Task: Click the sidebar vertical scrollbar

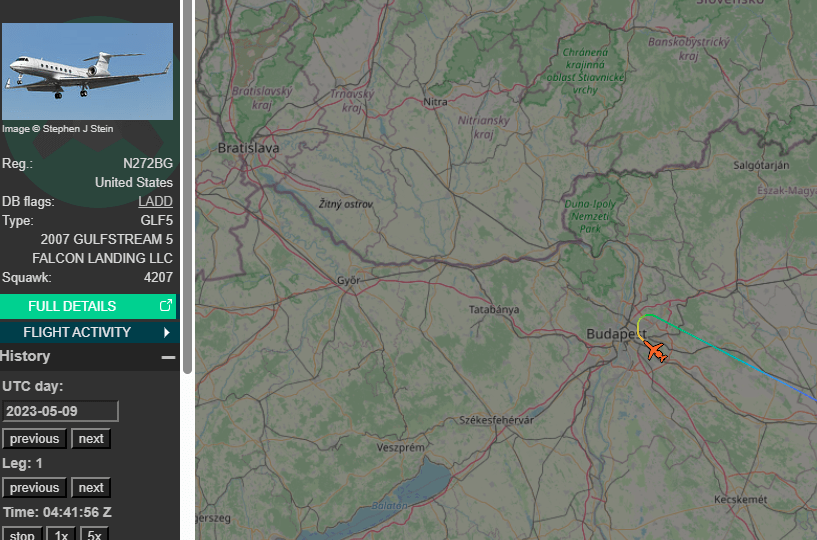Action: 186,200
